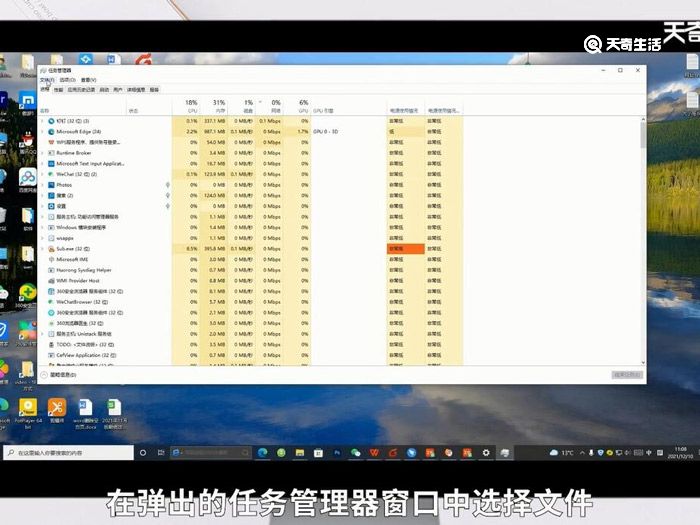
Task: Click the WeChat process icon
Action: pyautogui.click(x=51, y=174)
